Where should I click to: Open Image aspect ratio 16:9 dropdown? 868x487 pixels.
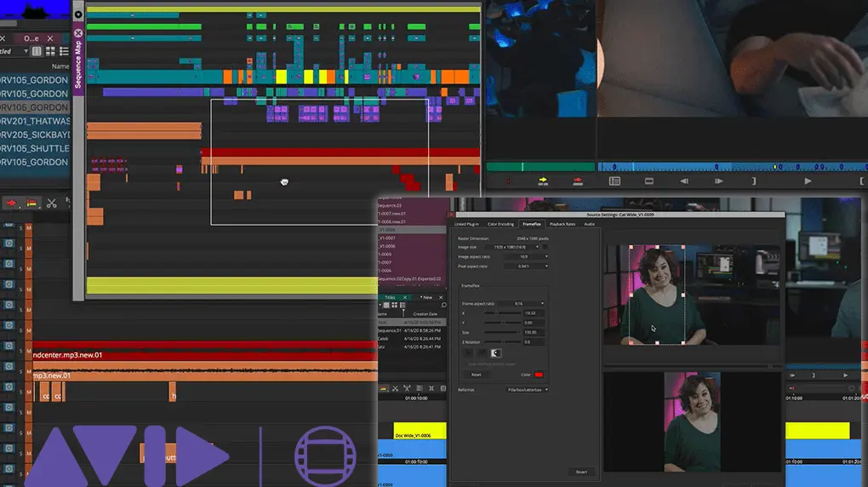point(526,256)
